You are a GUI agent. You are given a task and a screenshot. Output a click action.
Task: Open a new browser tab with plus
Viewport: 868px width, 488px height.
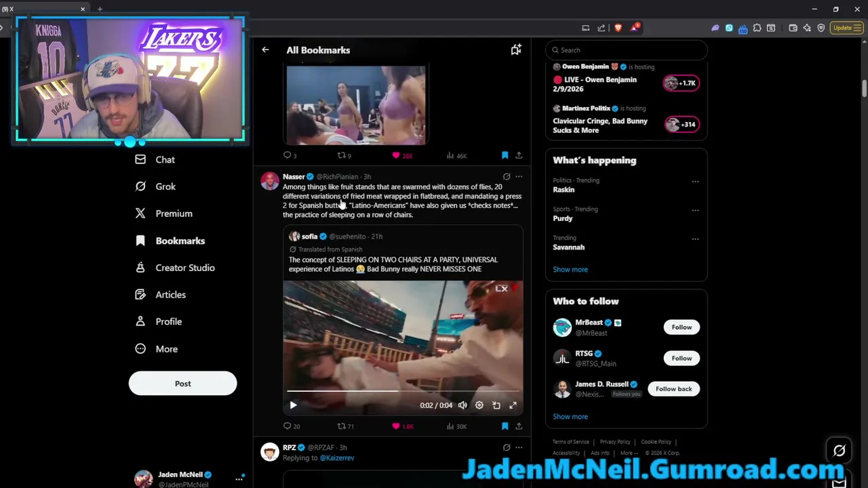click(100, 9)
